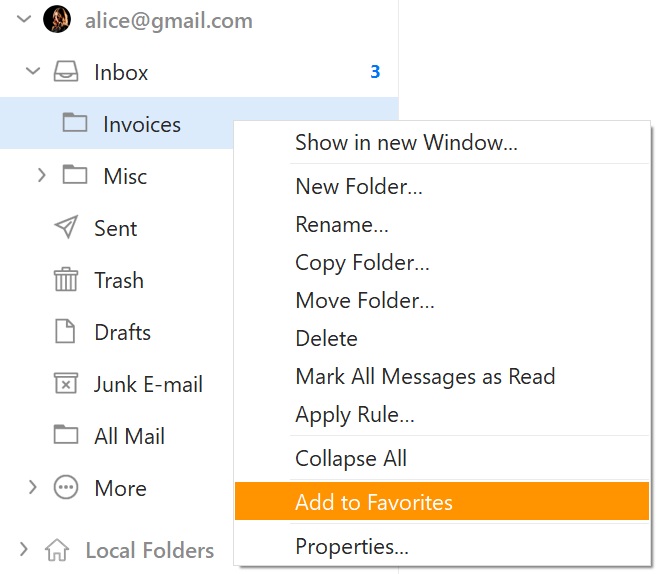Click the Inbox unread count 3
Viewport: 659px width, 574px height.
[375, 72]
